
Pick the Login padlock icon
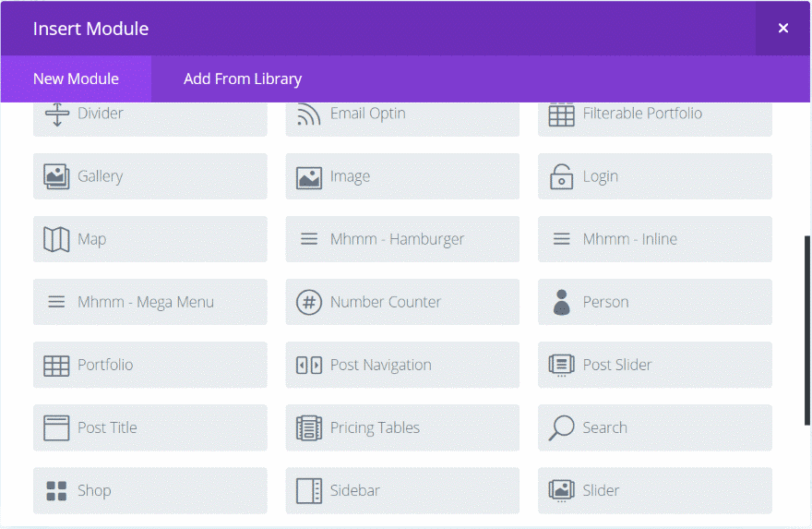561,176
